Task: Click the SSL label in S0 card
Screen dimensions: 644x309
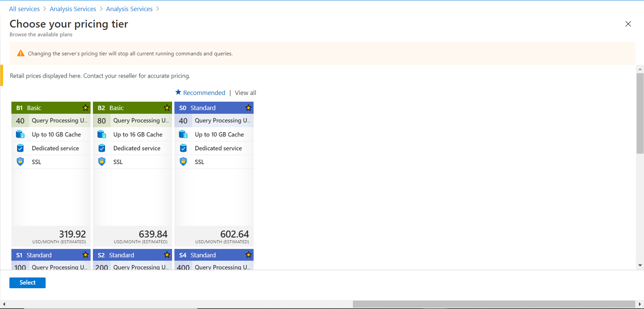Action: (x=199, y=162)
